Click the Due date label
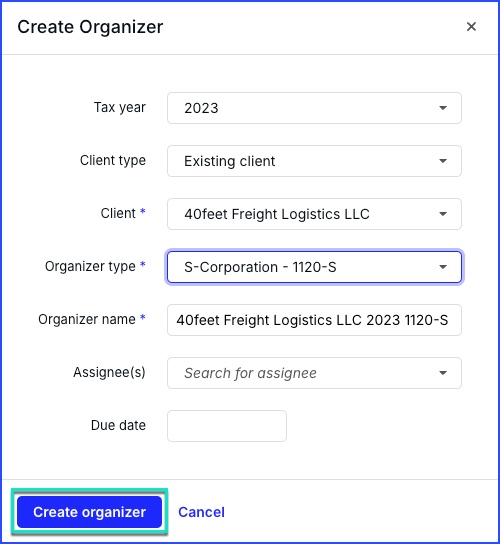This screenshot has width=500, height=544. tap(118, 425)
